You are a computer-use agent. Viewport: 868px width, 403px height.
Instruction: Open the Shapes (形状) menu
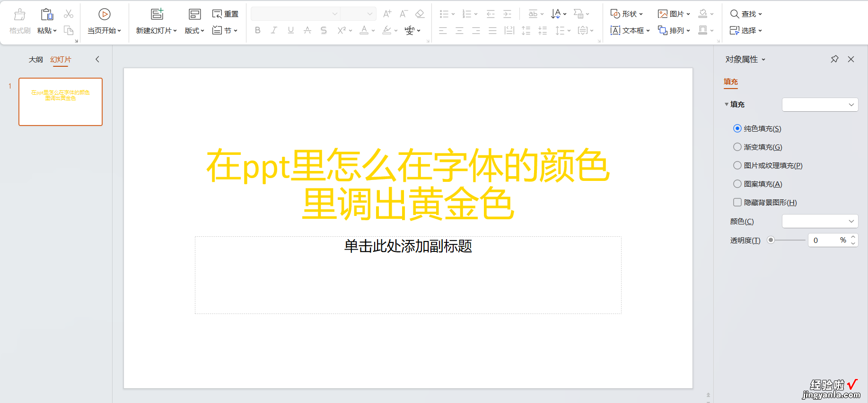tap(626, 14)
